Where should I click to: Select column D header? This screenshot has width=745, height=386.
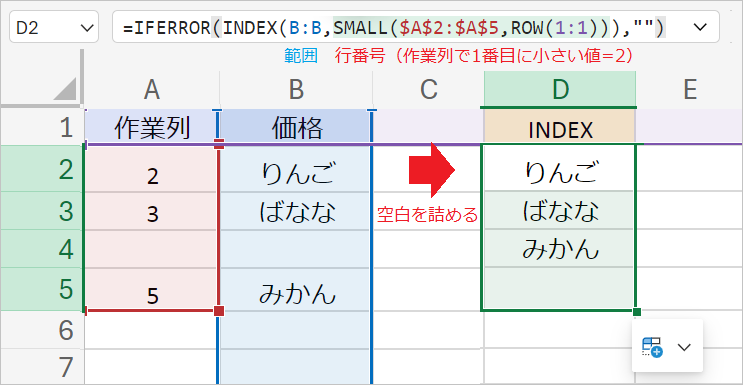(560, 90)
